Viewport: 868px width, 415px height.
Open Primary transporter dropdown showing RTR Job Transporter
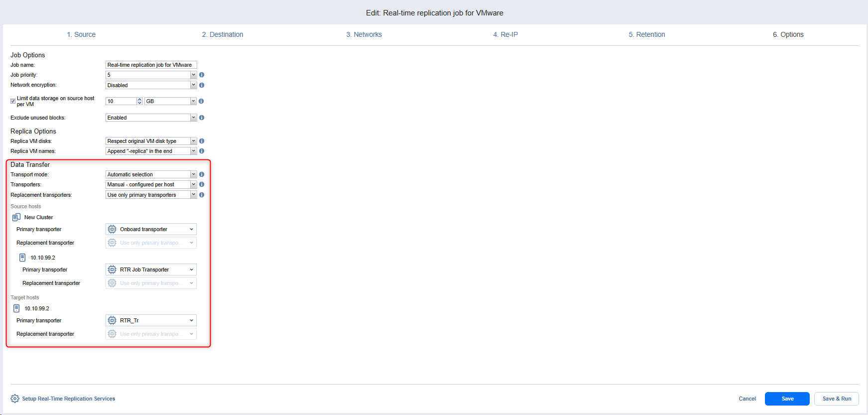click(151, 270)
